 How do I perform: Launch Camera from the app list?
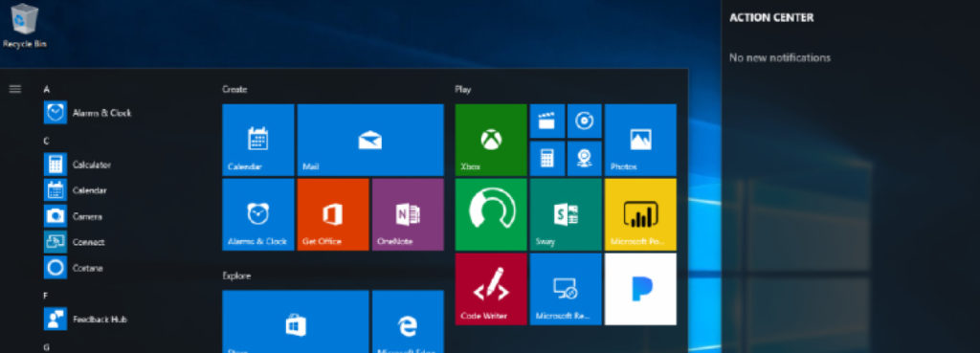coord(73,216)
